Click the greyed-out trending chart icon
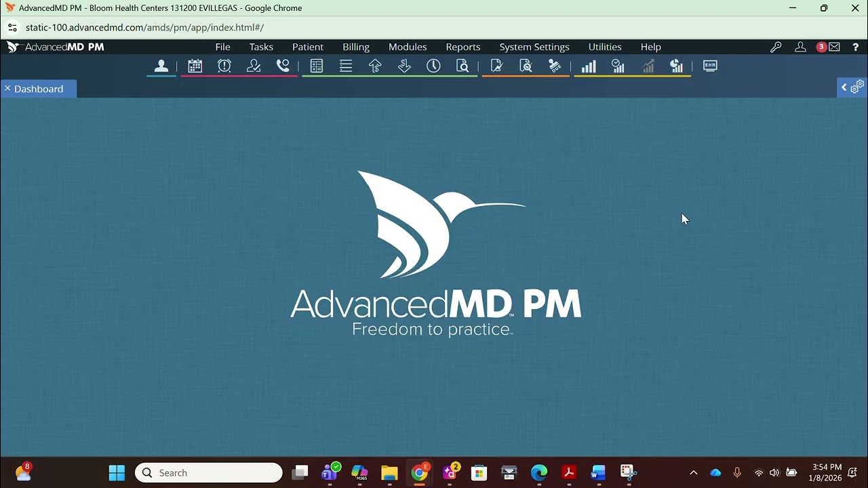 tap(648, 66)
